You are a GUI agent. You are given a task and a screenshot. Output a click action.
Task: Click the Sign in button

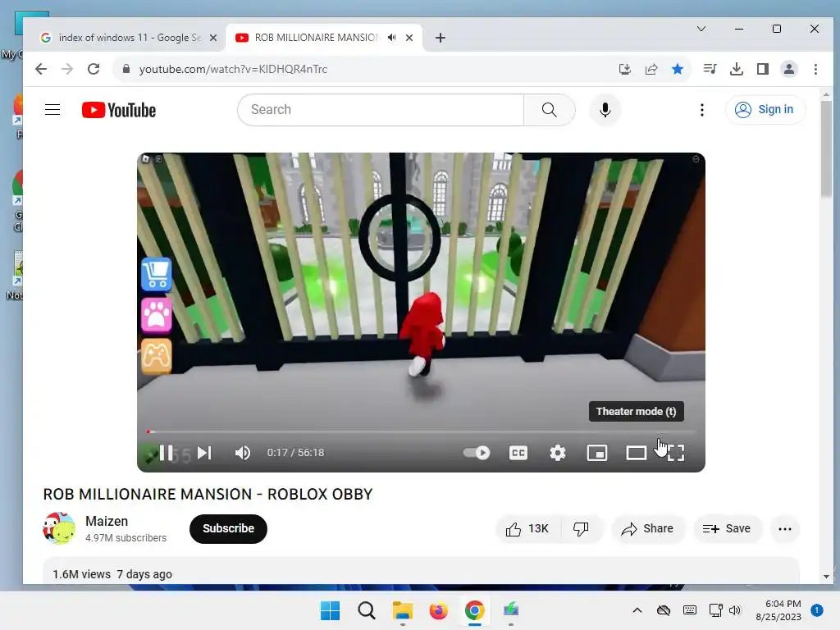[x=765, y=110]
